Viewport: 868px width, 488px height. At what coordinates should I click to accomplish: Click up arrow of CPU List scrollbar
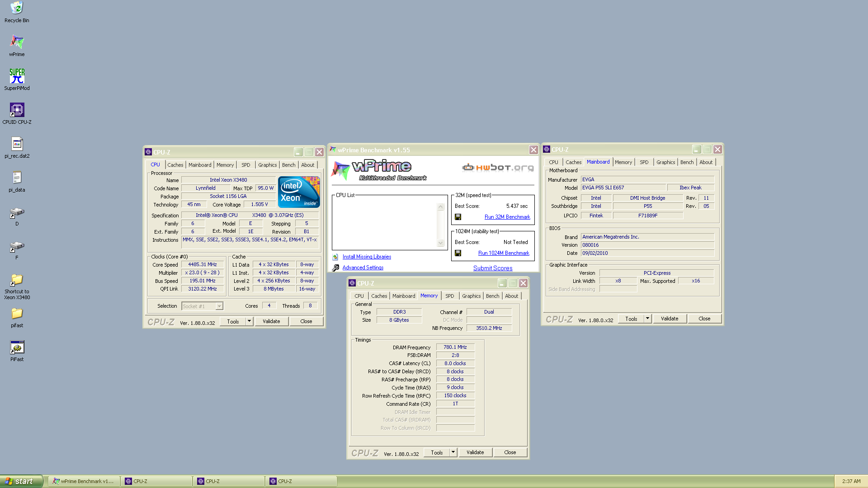(441, 206)
